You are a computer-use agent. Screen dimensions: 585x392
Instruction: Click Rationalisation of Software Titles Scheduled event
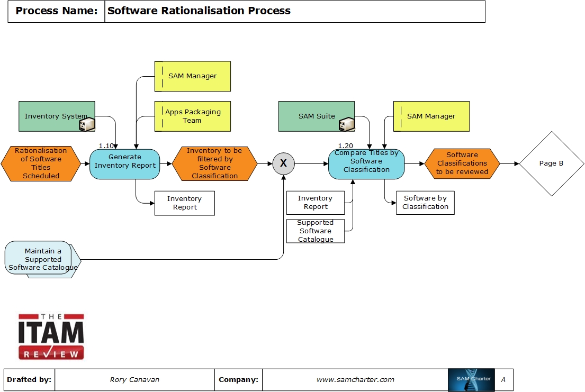click(41, 163)
